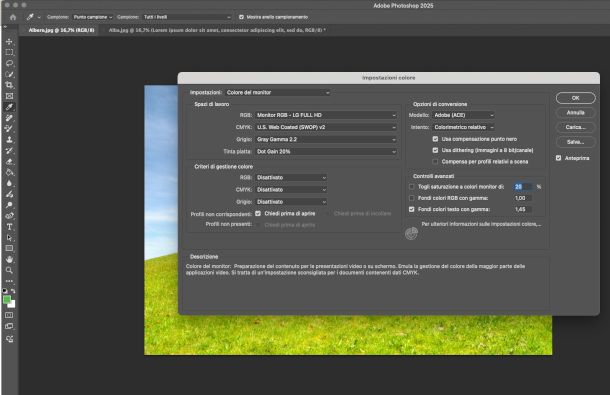Screen dimensions: 610x395
Task: Click the RGB gamma 1,00 field
Action: 523,198
